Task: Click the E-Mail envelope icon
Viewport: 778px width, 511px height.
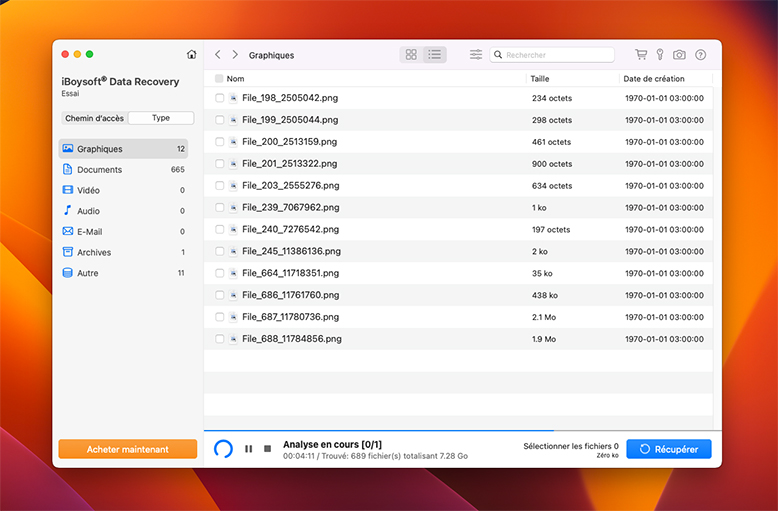Action: click(68, 231)
